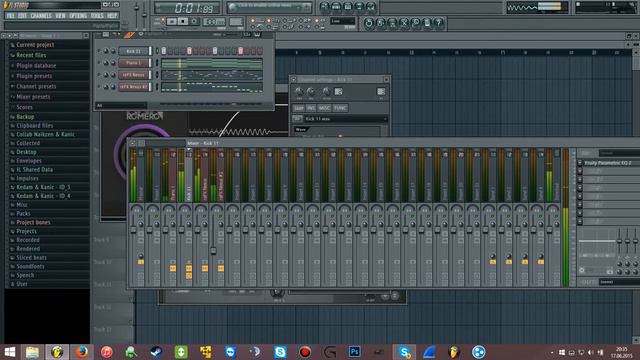
Task: Open the step sequencer view icon
Action: click(336, 7)
